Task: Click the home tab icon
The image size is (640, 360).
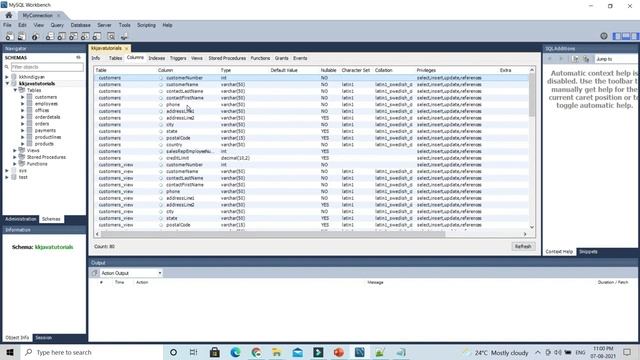Action: pos(9,15)
